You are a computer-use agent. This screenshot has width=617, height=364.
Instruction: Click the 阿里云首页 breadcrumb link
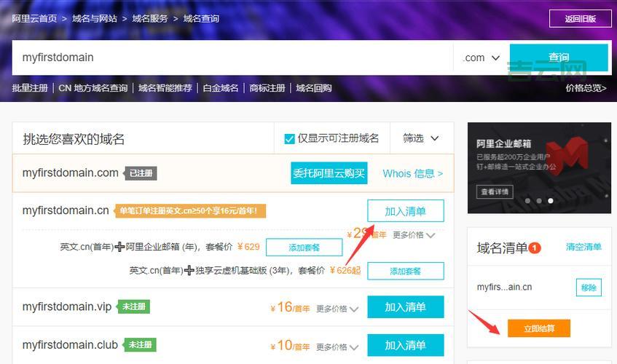34,18
